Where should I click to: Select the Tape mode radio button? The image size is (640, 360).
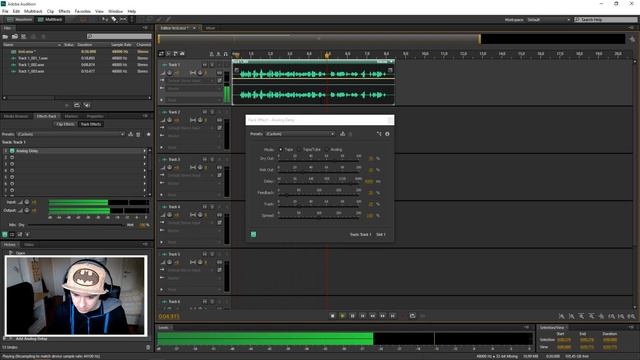[281, 149]
